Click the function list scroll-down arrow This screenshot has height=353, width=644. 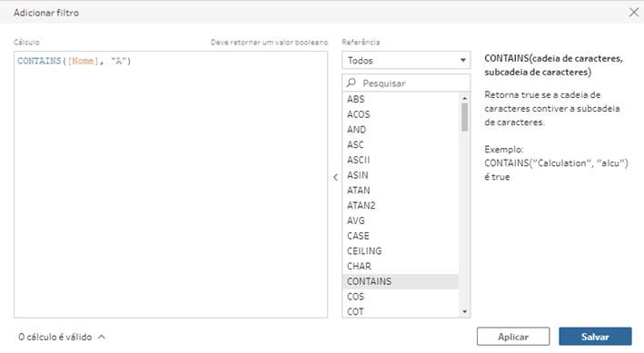(x=464, y=311)
